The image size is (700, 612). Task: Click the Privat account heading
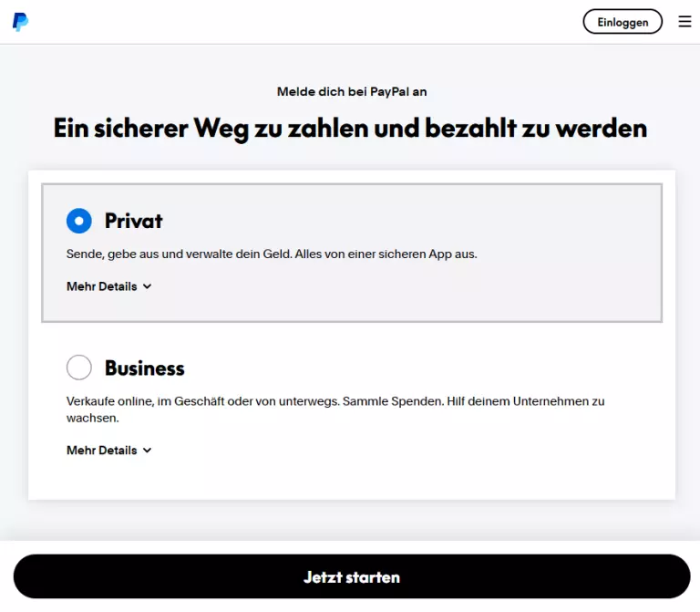[133, 221]
